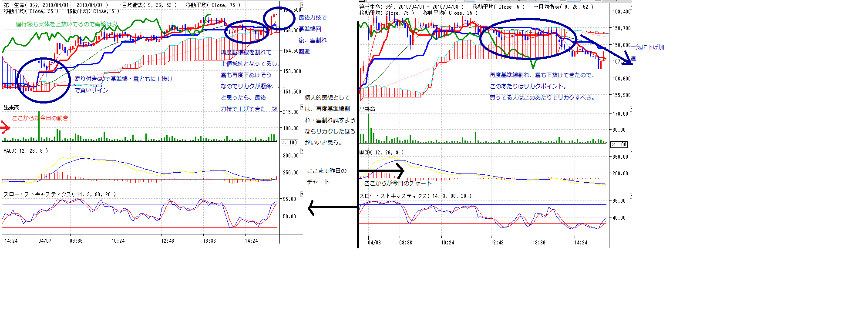Click the 04/07 date marker on time axis
Image resolution: width=868 pixels, height=334 pixels.
44,241
